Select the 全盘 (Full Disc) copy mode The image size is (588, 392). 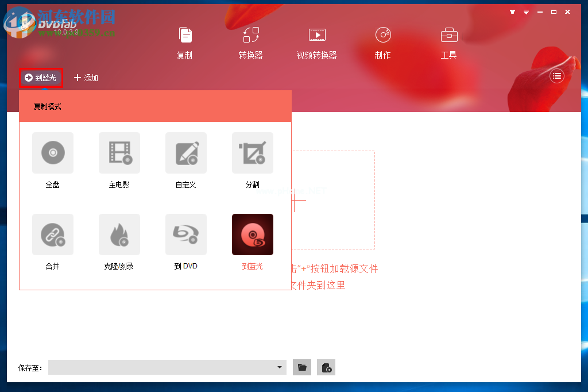53,161
